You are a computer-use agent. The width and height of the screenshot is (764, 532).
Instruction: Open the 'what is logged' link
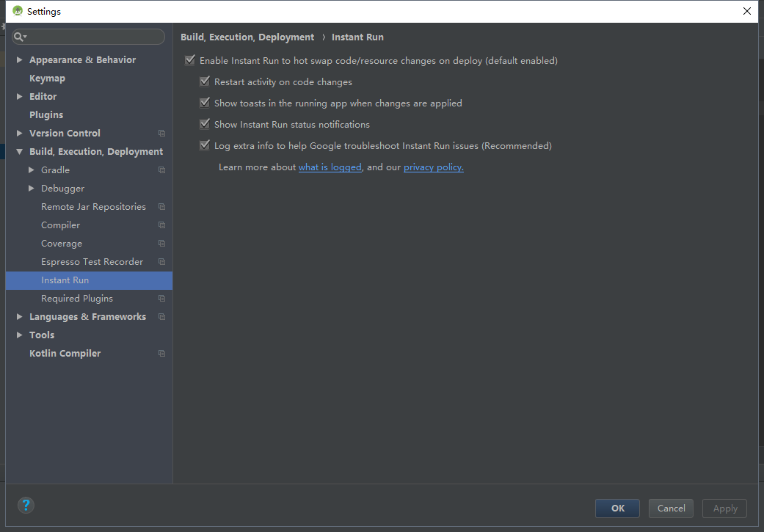(330, 167)
